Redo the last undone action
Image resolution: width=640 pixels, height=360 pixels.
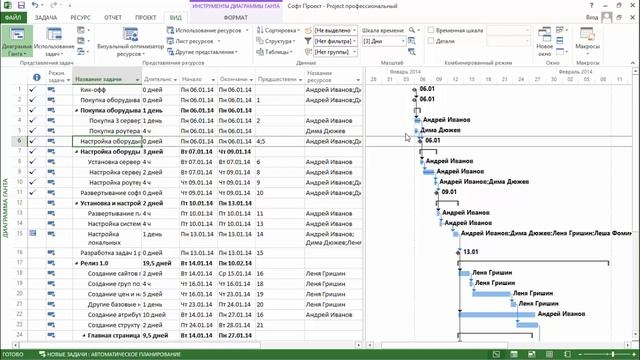pyautogui.click(x=54, y=6)
